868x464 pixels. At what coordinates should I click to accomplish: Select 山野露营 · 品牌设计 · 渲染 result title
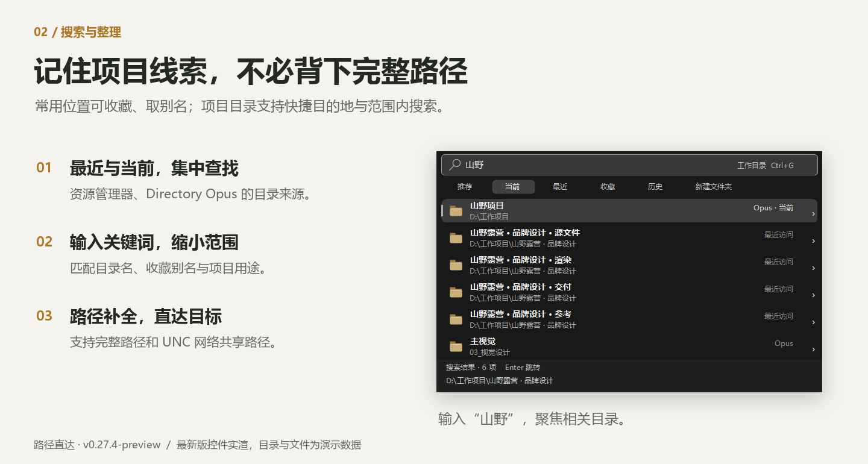click(521, 260)
